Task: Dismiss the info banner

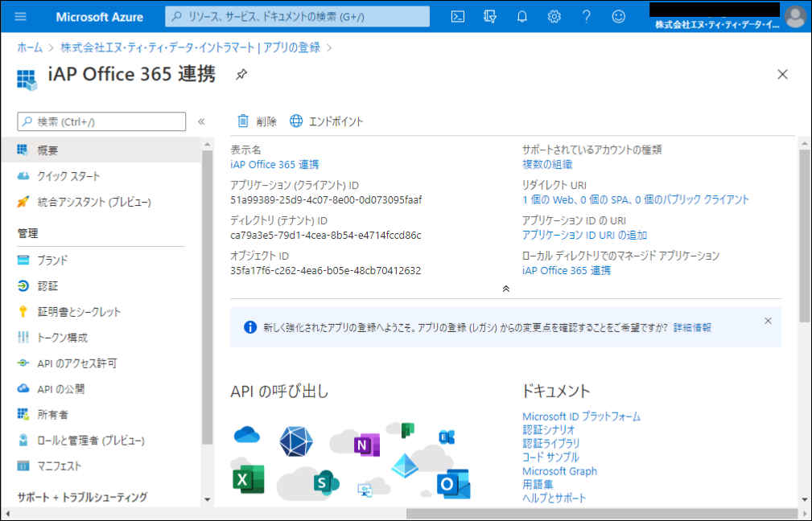Action: point(768,321)
